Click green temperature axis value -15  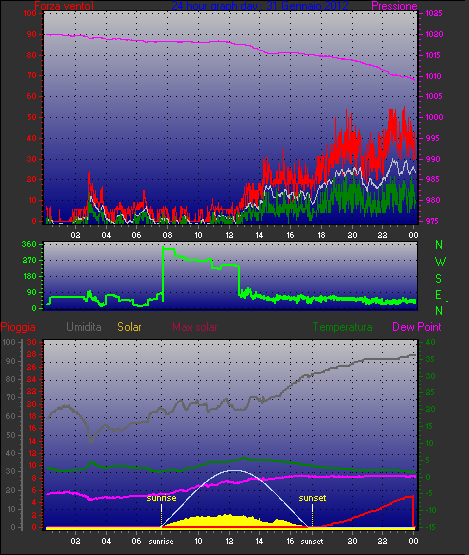[x=430, y=527]
